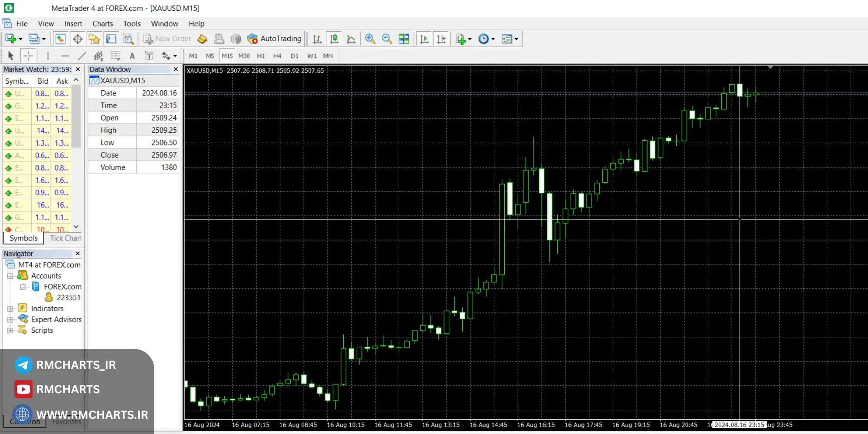Click the New Order button

coord(168,39)
